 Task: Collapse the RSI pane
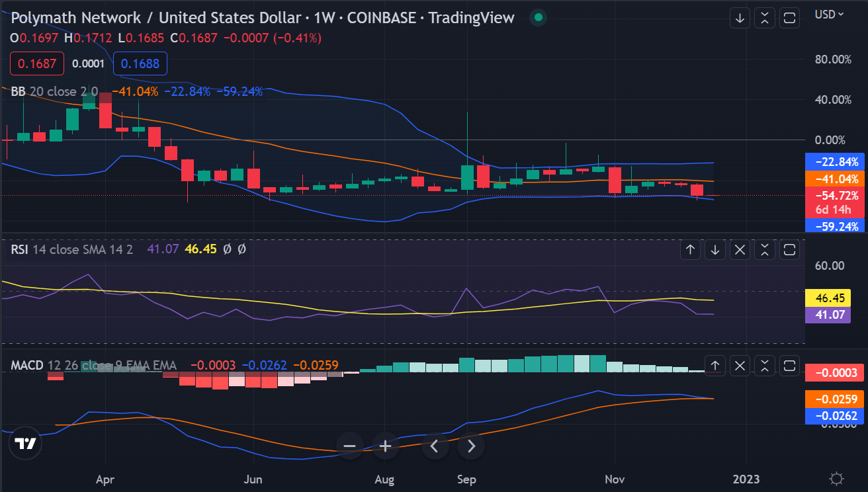[x=765, y=249]
